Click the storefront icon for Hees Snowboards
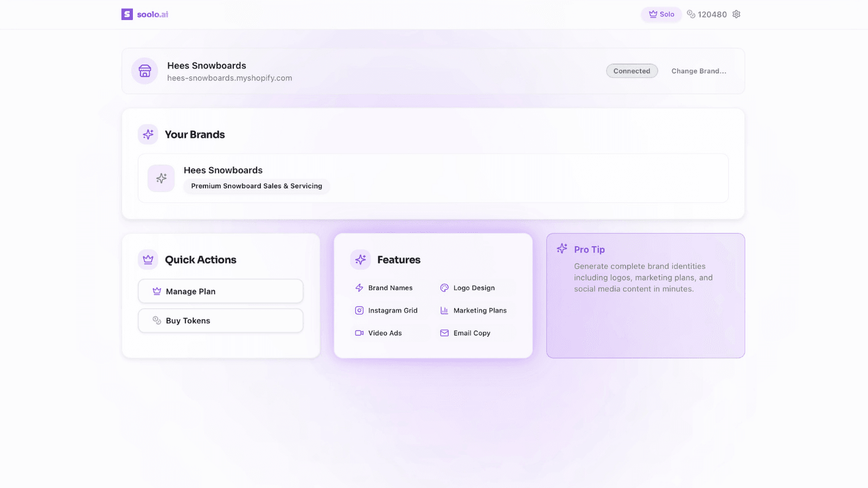 [x=145, y=71]
